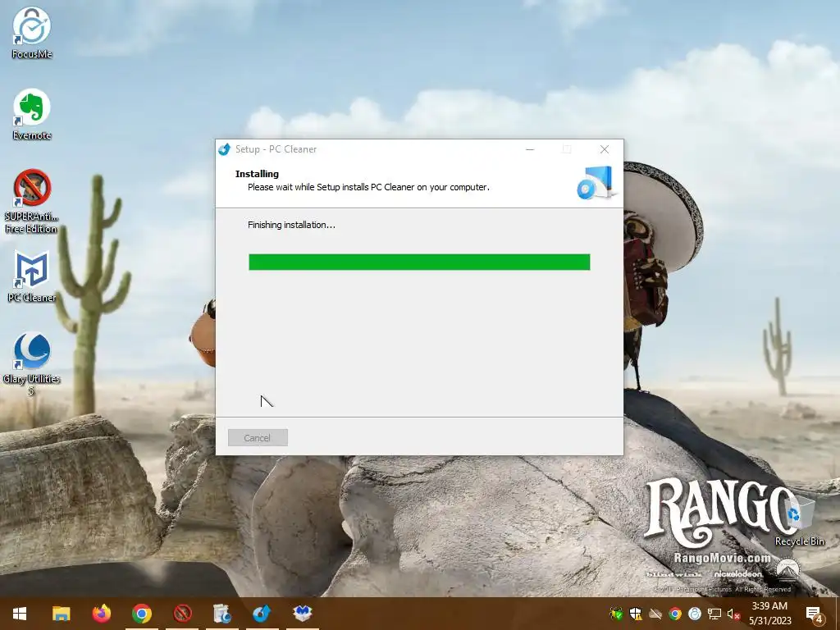840x630 pixels.
Task: Click the FocusMe tray icon
Action: [x=694, y=614]
